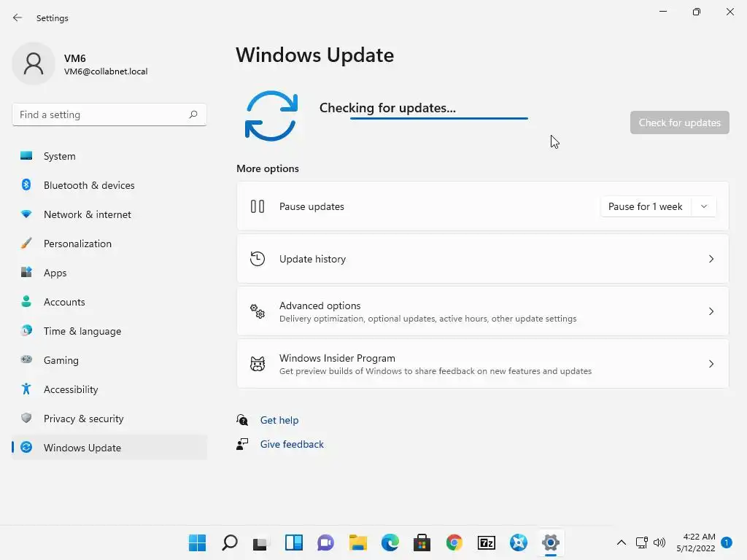This screenshot has height=560, width=747.
Task: Click the Check for updates button
Action: 679,122
